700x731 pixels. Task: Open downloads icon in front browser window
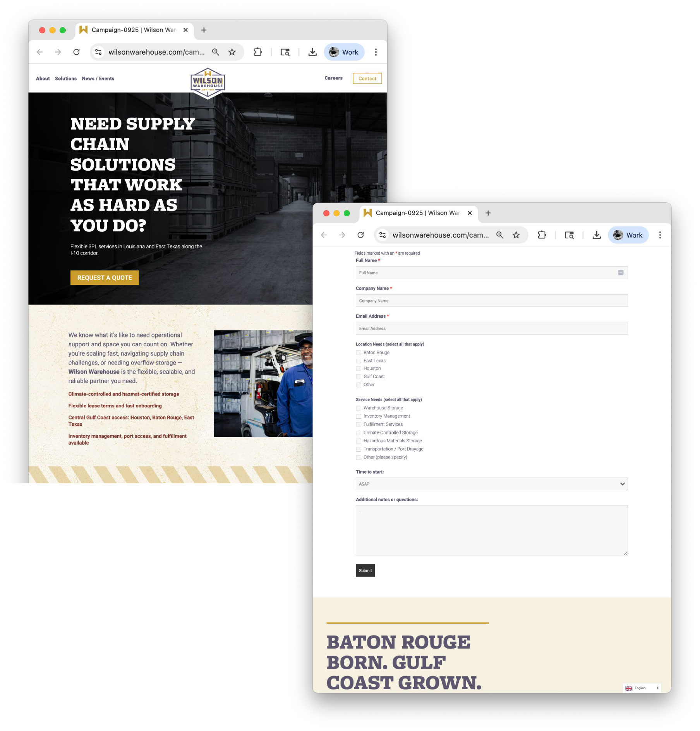click(x=597, y=235)
